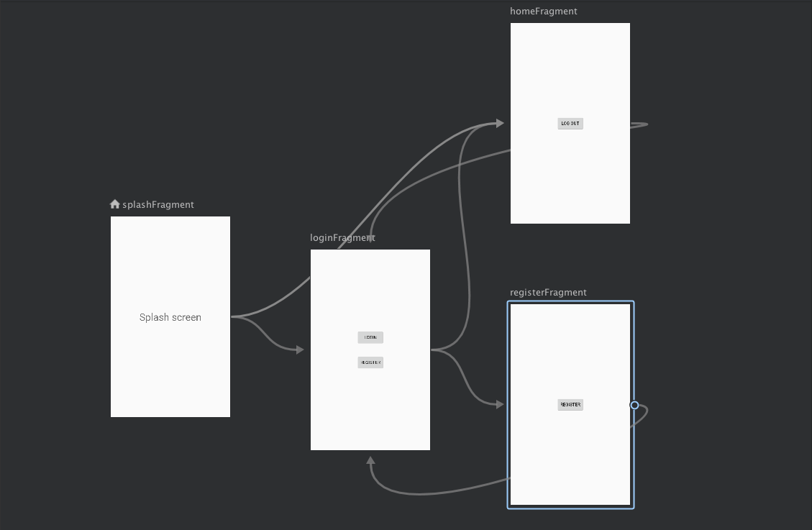Screen dimensions: 812x530
Task: Click the LOG OUT button inside homeFragment preview
Action: pyautogui.click(x=570, y=123)
